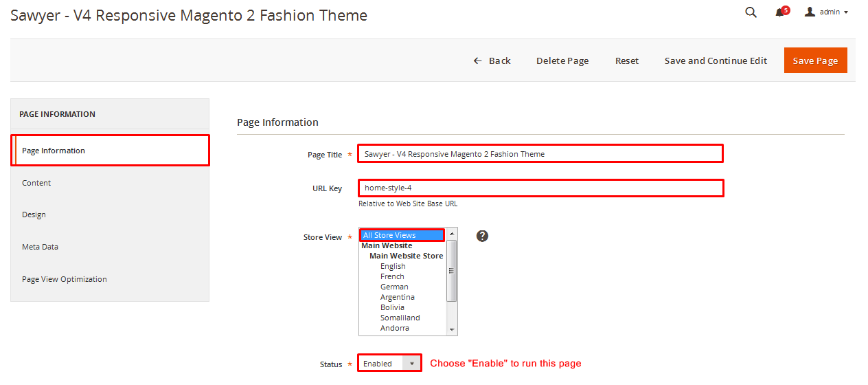Open the search magnifier icon
This screenshot has width=868, height=385.
[751, 12]
